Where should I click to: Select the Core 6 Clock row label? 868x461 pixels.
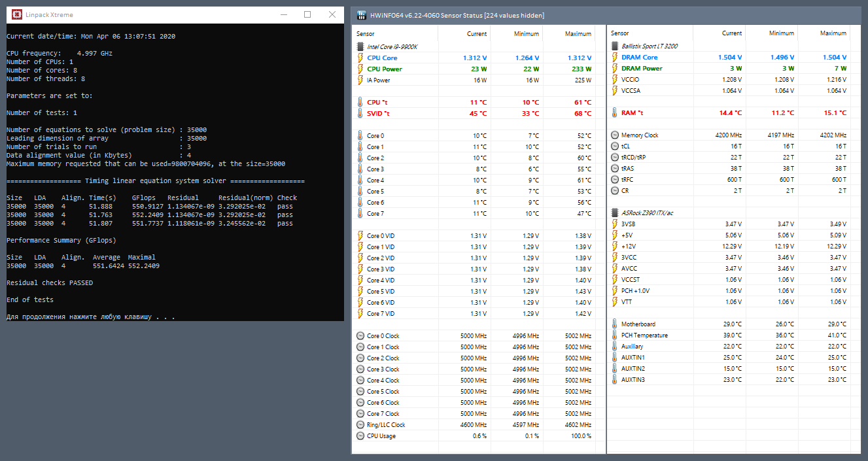tap(383, 402)
